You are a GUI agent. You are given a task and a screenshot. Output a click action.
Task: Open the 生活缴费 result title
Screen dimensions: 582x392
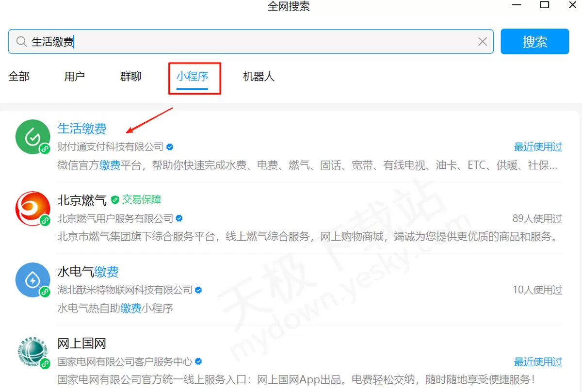[x=82, y=129]
